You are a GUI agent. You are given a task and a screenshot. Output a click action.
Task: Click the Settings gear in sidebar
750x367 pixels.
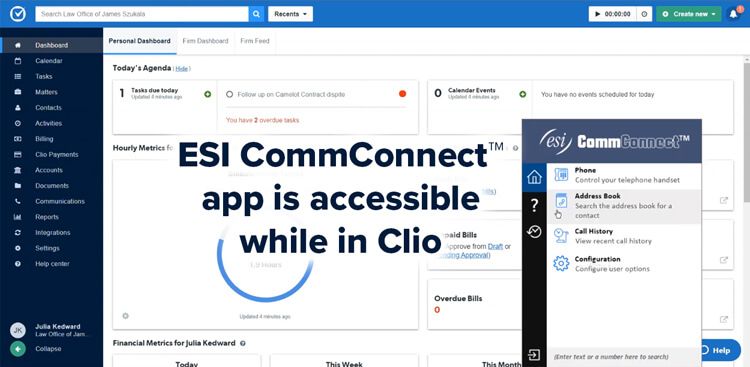[x=18, y=248]
